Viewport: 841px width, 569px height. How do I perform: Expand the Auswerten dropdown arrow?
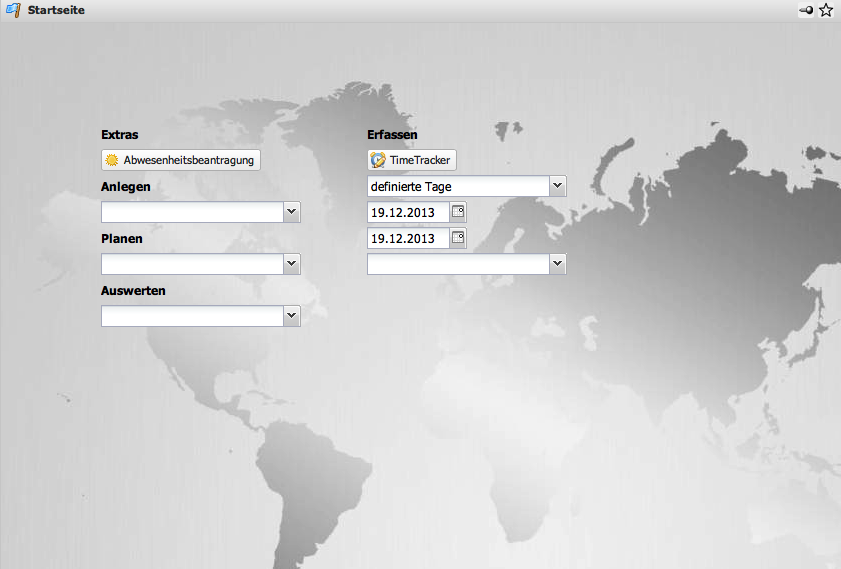(x=291, y=316)
